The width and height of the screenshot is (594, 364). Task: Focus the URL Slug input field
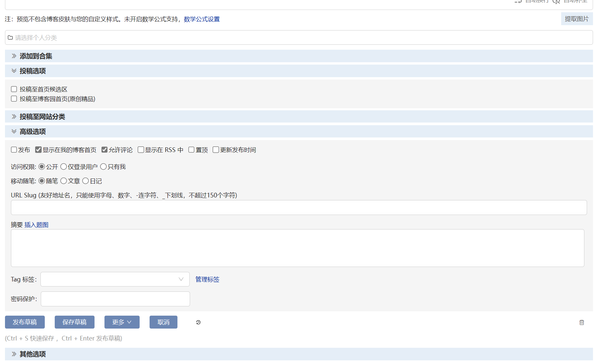[299, 207]
